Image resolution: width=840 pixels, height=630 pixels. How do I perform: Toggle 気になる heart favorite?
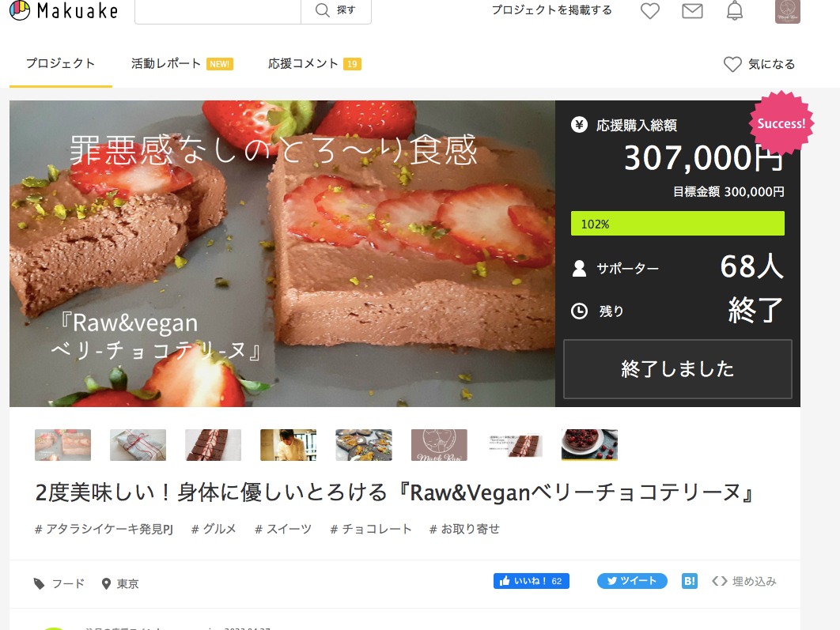(x=759, y=64)
